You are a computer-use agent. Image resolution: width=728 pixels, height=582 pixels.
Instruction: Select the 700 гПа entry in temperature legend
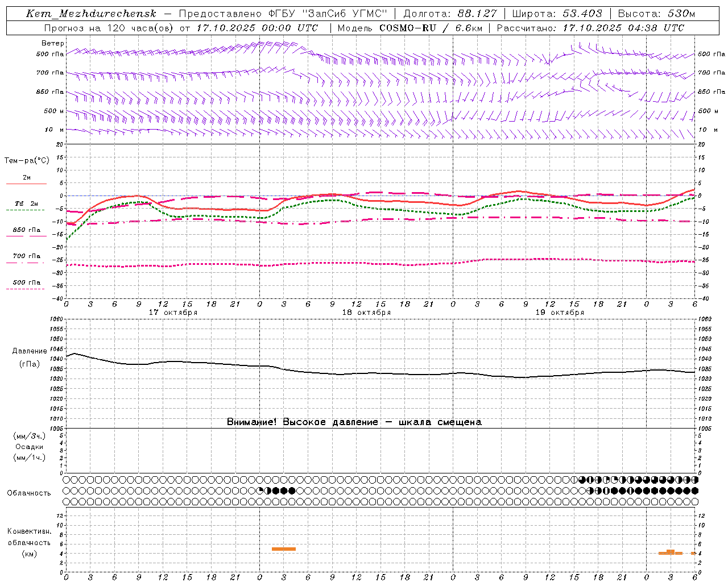click(27, 256)
